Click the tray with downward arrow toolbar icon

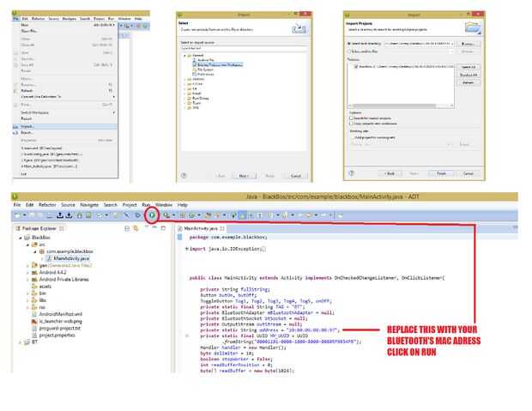(69, 215)
